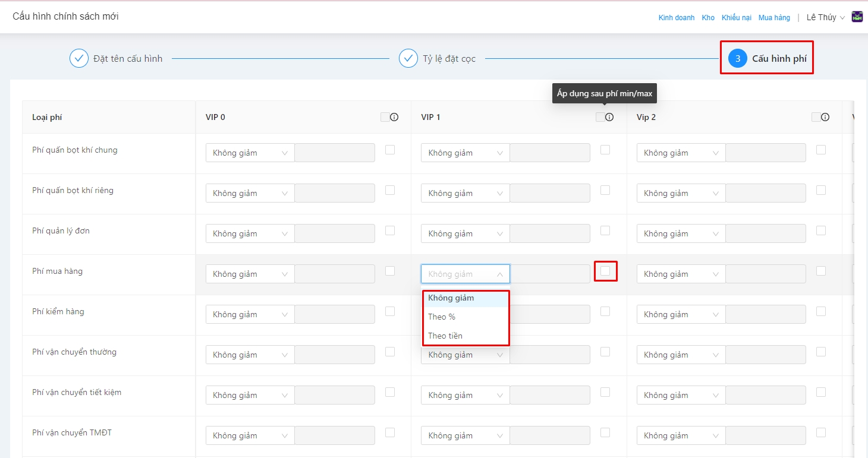Check Vip 2 checkbox for Phí quản lý đơn
Viewport: 868px width, 458px height.
click(821, 230)
